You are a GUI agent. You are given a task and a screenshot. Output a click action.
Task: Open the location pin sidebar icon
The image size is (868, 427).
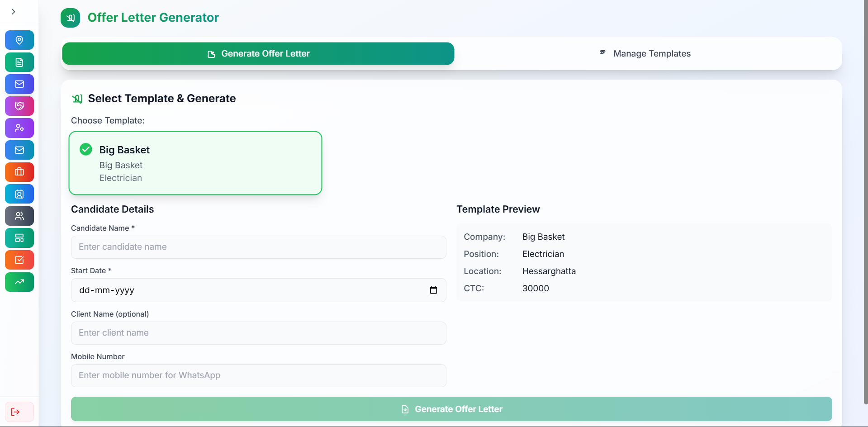[x=19, y=40]
